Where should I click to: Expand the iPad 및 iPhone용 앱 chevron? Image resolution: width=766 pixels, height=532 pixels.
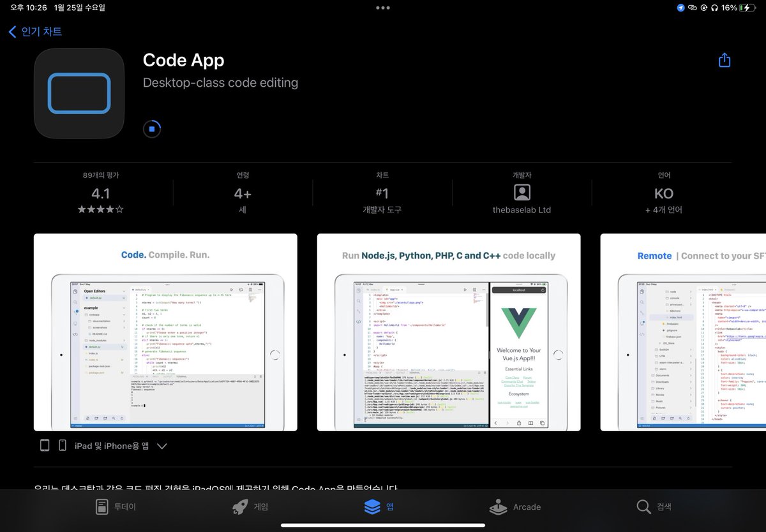[x=161, y=446]
